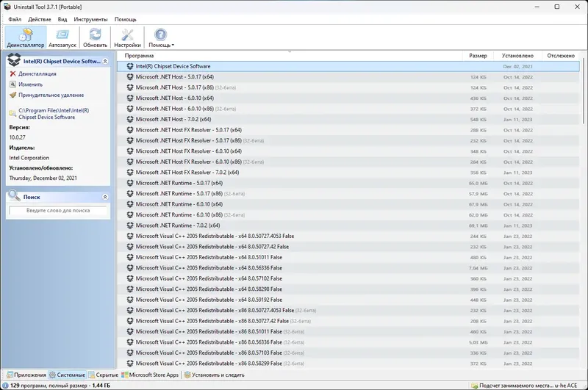
Task: Click status text 129 программ, полный размер
Action: pos(60,386)
